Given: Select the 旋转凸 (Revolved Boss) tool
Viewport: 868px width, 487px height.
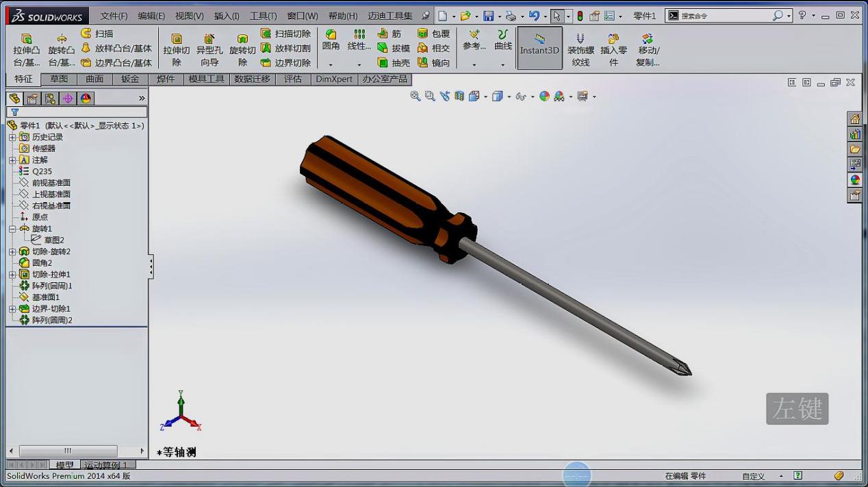Looking at the screenshot, I should pyautogui.click(x=60, y=48).
